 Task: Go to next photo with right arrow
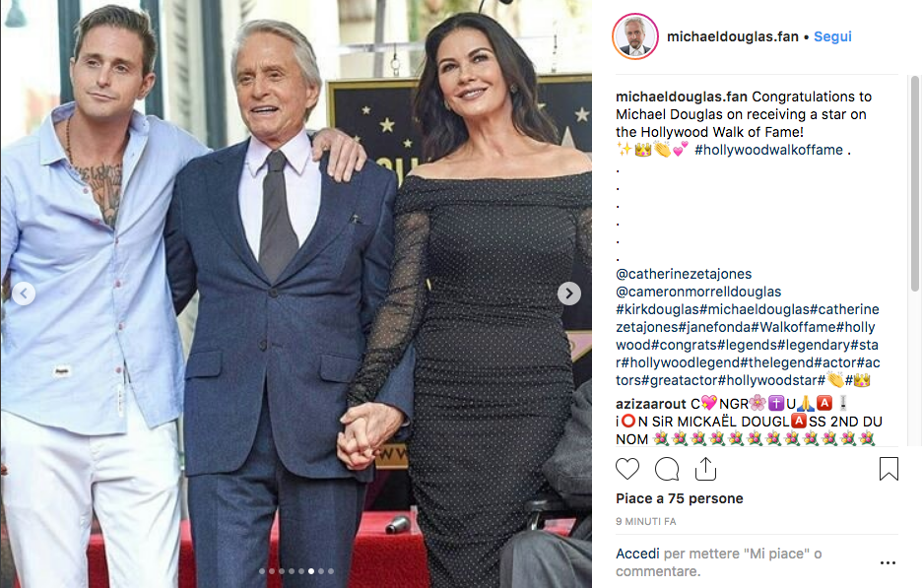pyautogui.click(x=569, y=293)
